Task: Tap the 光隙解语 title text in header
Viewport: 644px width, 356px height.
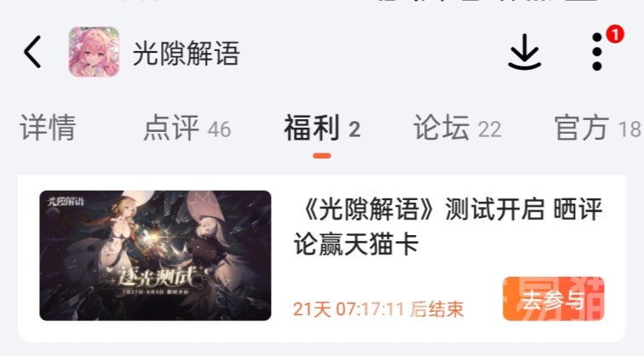Action: (186, 54)
